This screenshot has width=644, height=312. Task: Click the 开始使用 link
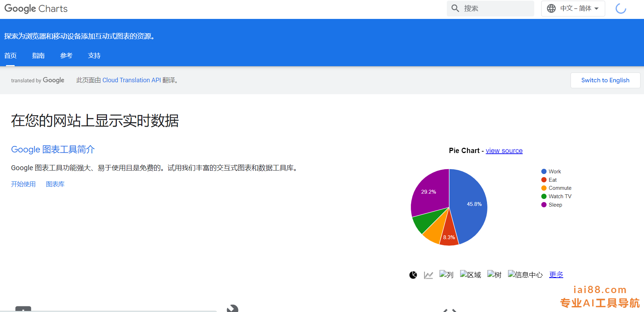[x=23, y=184]
